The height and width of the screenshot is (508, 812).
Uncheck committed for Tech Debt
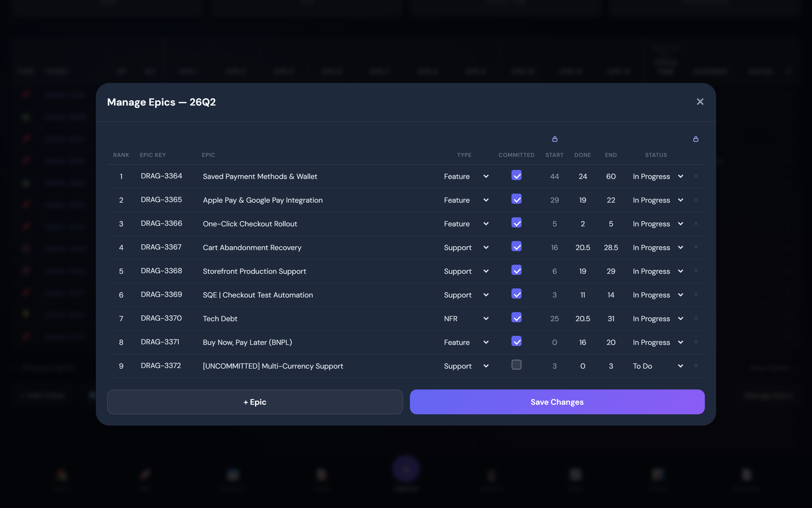[x=517, y=317]
